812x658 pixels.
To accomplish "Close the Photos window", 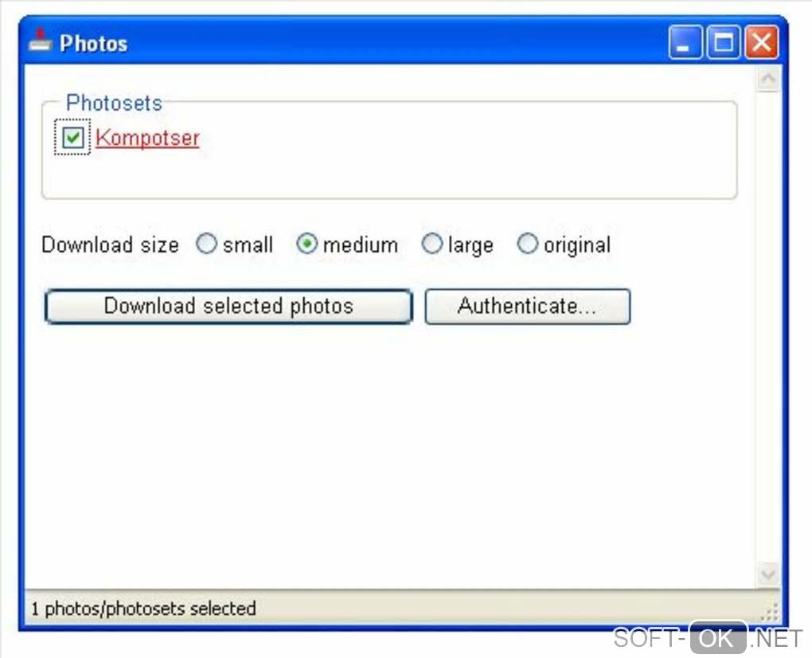I will 761,42.
